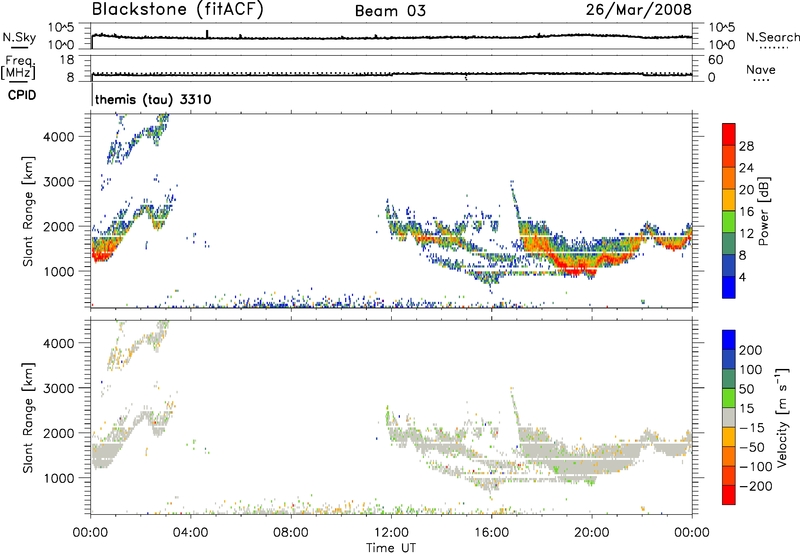Click the '28' tick on Power colorbar
The image size is (800, 554).
746,146
